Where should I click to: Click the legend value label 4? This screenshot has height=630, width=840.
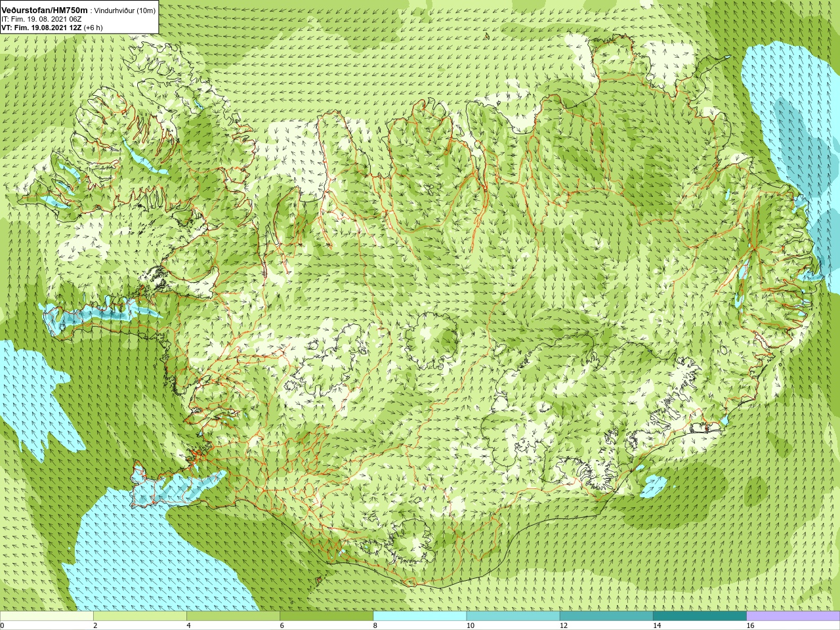(188, 625)
